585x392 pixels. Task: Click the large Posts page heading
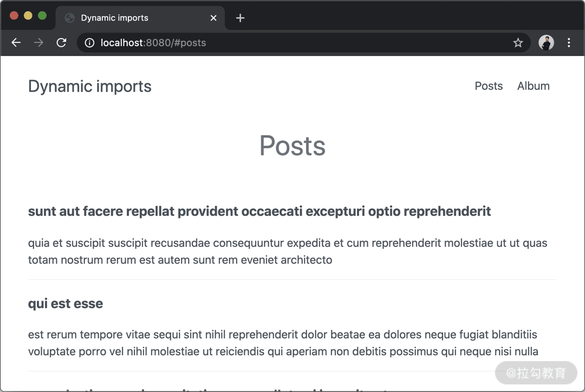[292, 146]
